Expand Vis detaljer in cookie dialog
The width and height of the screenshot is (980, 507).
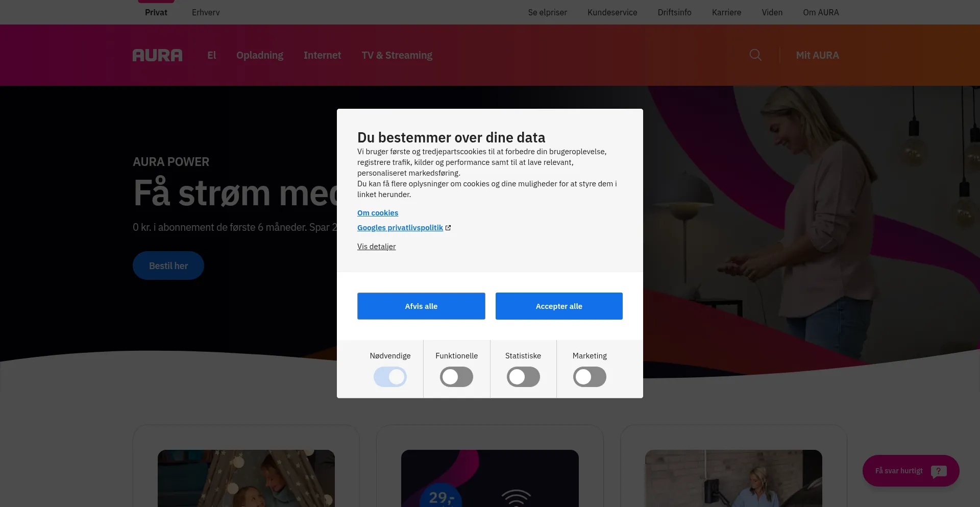[376, 247]
